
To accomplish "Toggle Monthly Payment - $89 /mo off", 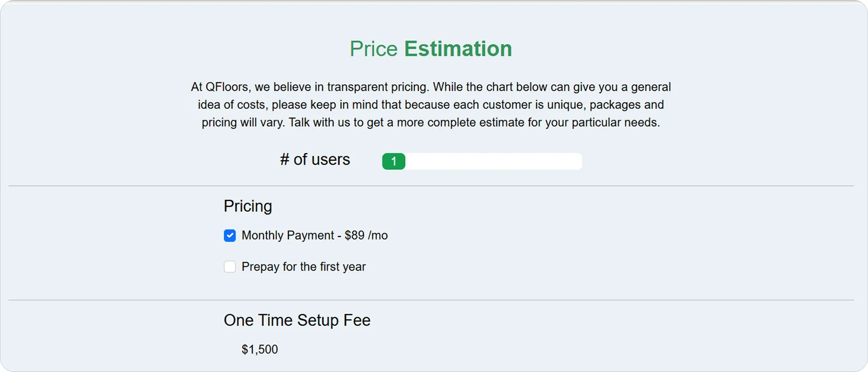I will pos(229,235).
